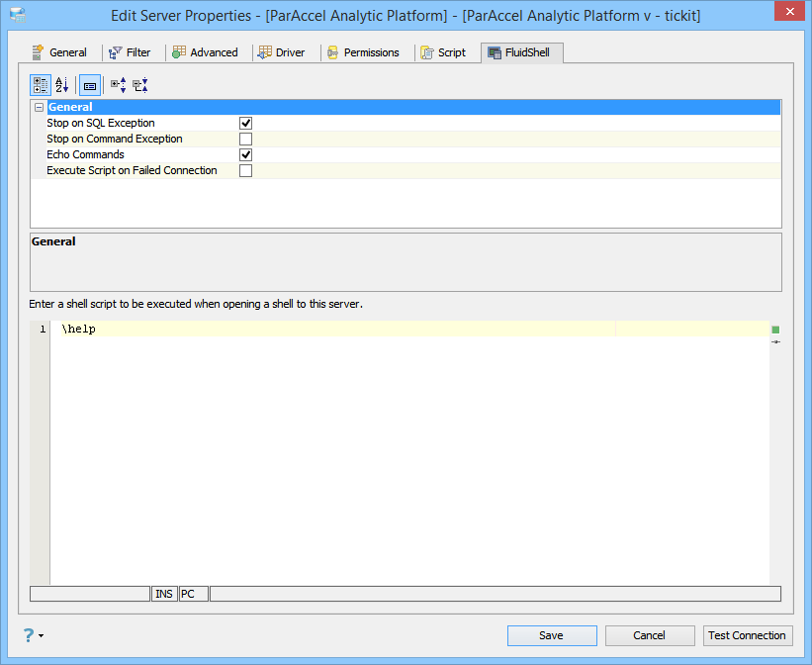Go to the Permissions tab
Screen dimensions: 812x665
[x=364, y=52]
